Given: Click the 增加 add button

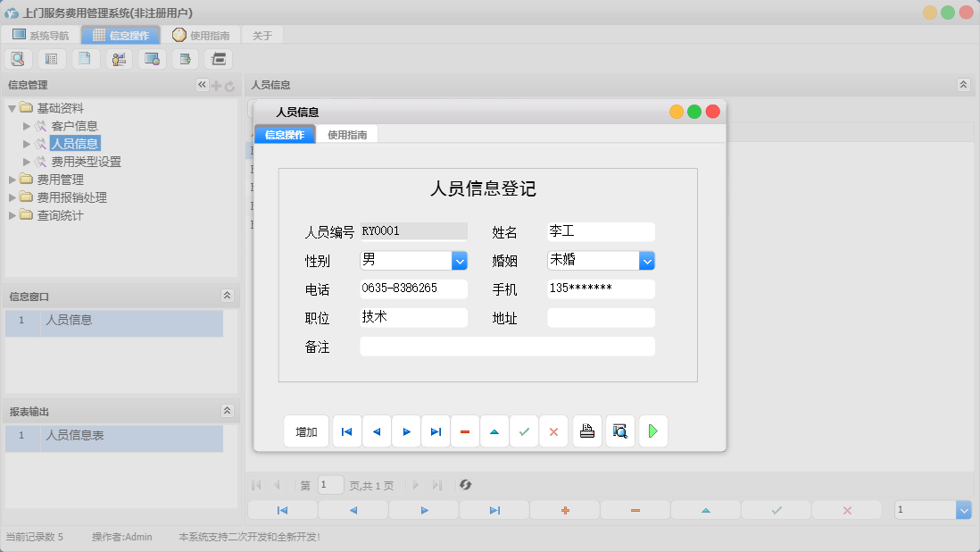Looking at the screenshot, I should pos(306,431).
